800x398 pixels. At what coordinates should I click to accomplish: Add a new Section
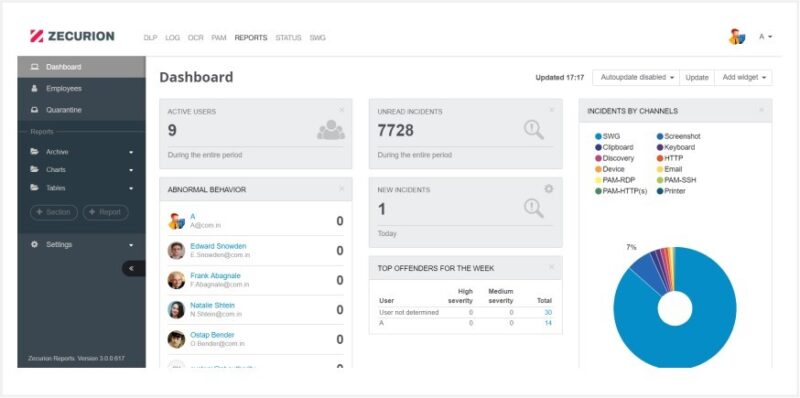[x=54, y=212]
